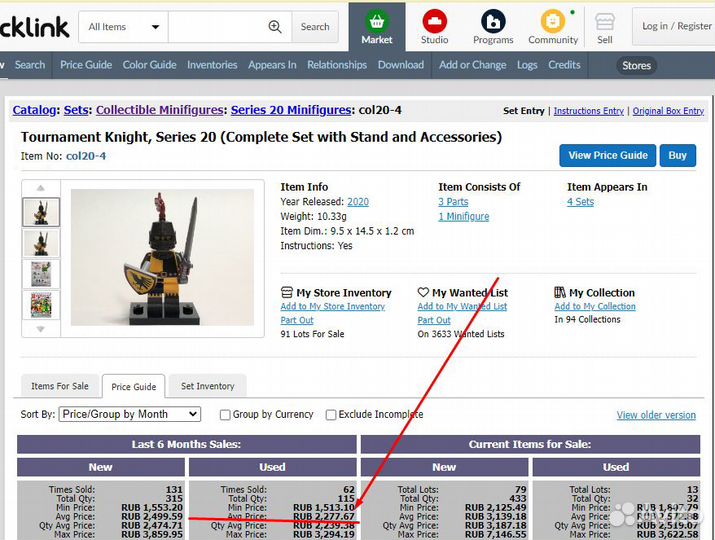Switch to the Set Inventory tab
This screenshot has height=540, width=715.
[x=208, y=386]
